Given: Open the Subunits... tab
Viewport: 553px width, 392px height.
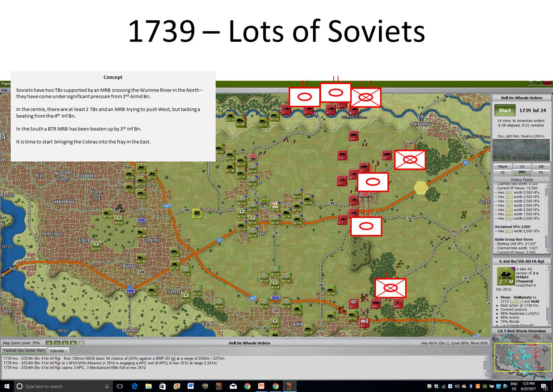Looking at the screenshot, I should [59, 351].
